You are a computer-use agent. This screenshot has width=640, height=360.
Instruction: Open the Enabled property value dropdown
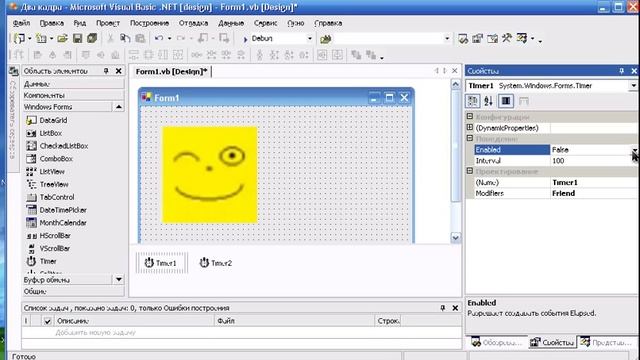coord(635,150)
